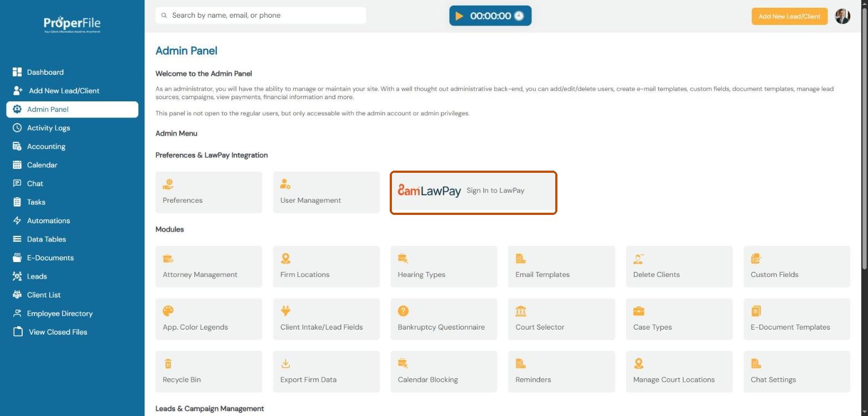Open View Closed Files in sidebar
Viewport: 868px width, 416px height.
72,332
